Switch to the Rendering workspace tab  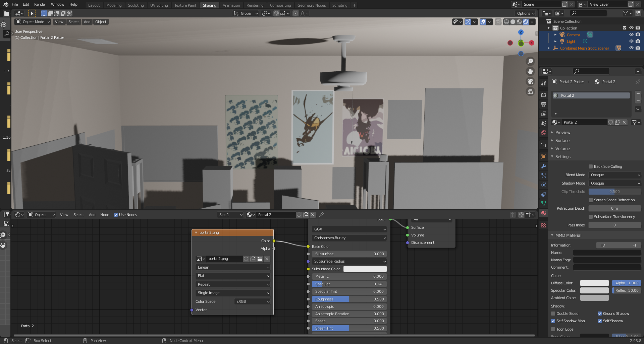[255, 5]
